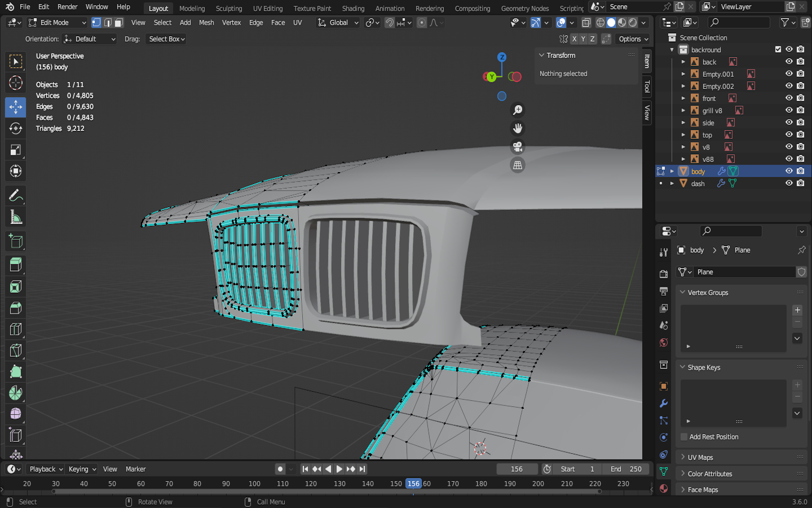Expand the Color Attributes panel
Viewport: 812px width, 508px height.
pyautogui.click(x=682, y=474)
